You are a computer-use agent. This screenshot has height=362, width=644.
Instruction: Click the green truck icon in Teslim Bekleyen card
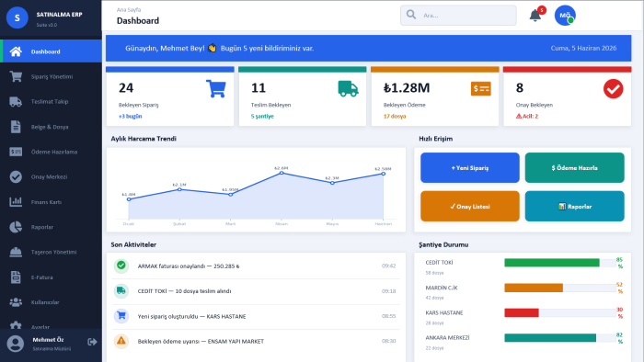(349, 88)
